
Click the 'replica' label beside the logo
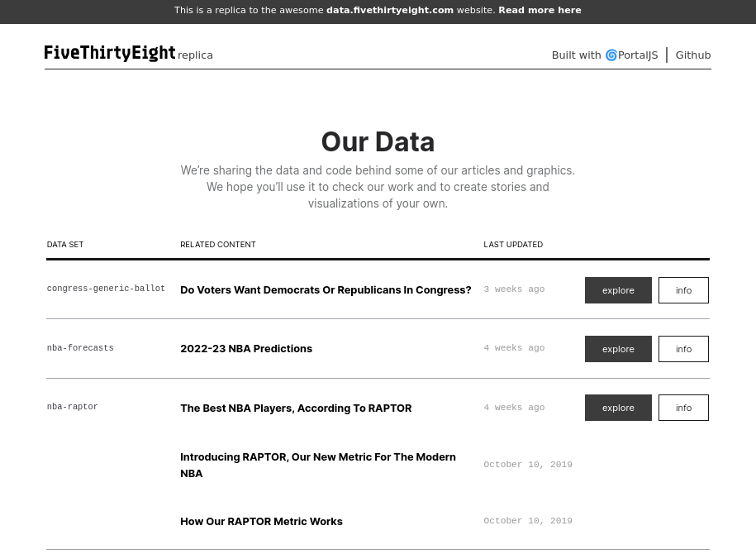pyautogui.click(x=195, y=55)
